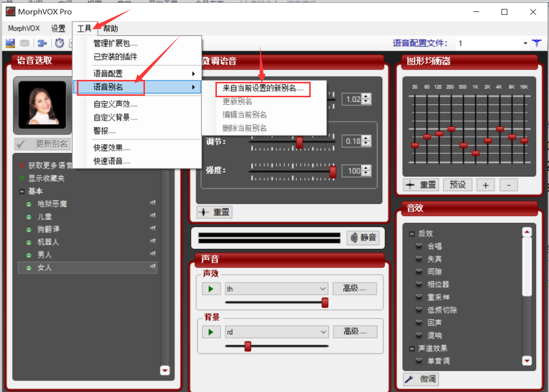549x392 pixels.
Task: Increase the 0.18 调节 value stepper
Action: 366,138
